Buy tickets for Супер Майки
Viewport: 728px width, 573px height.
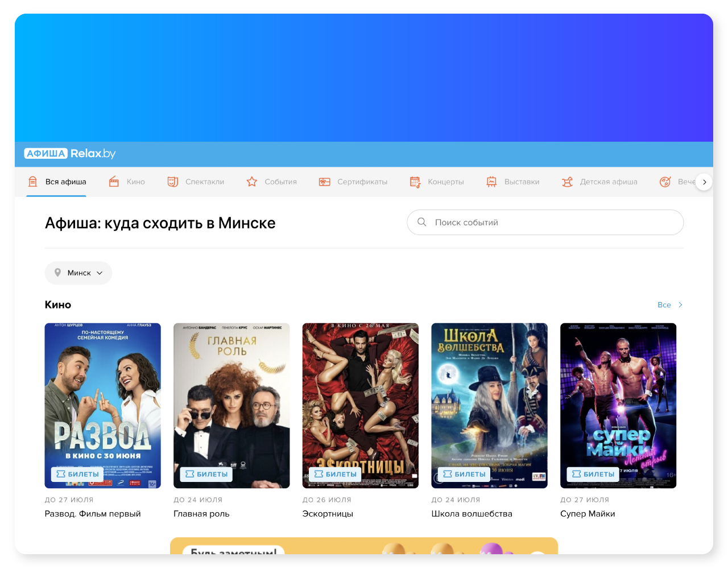pyautogui.click(x=593, y=474)
